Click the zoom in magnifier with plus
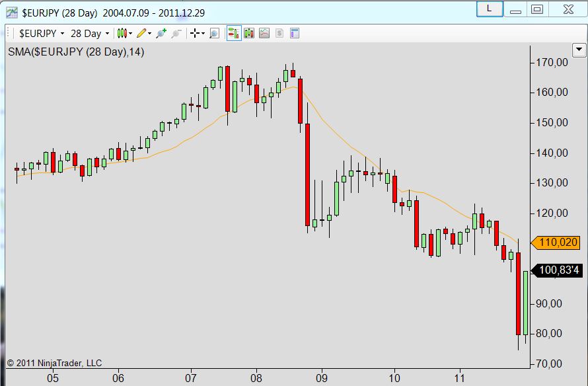Viewport: 588px width, 386px height. pos(161,34)
